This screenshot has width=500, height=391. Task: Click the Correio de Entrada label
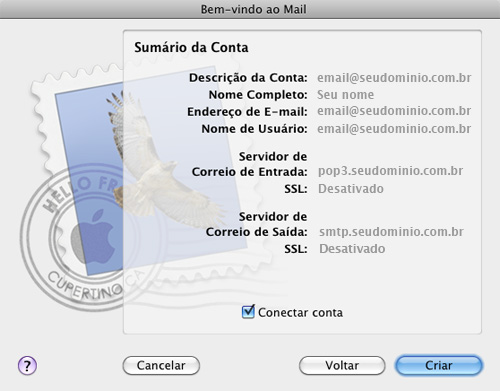[249, 172]
